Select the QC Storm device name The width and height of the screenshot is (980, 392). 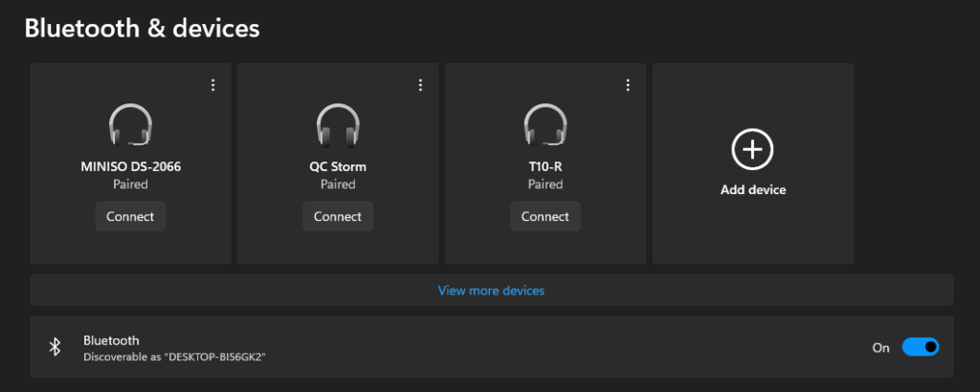(338, 166)
